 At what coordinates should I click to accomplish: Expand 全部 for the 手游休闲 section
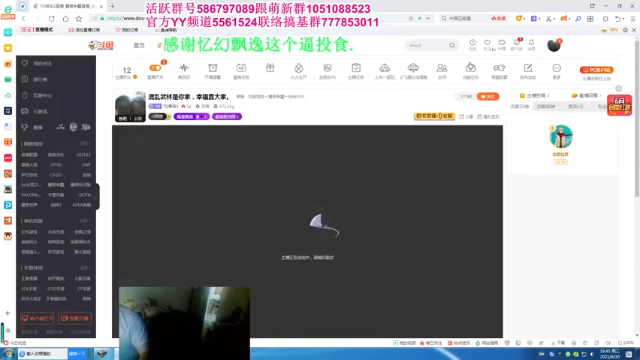pos(84,268)
